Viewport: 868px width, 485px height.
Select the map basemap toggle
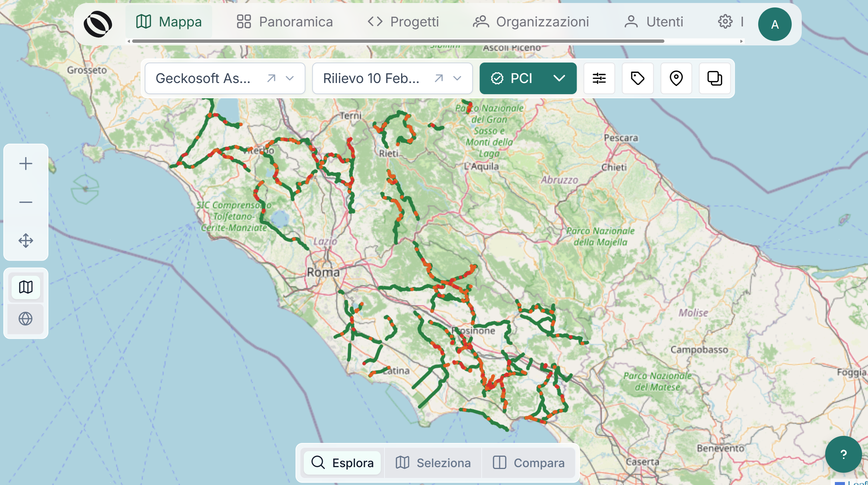[26, 287]
